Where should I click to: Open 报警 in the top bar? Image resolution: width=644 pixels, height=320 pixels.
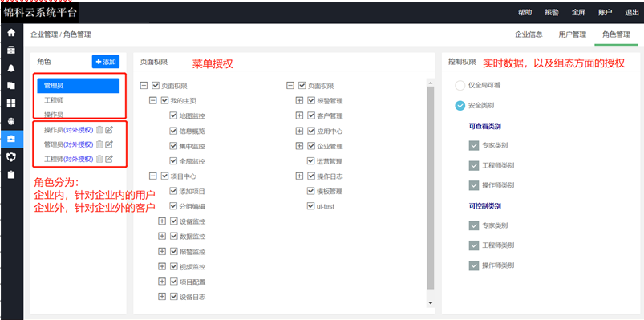pos(552,12)
